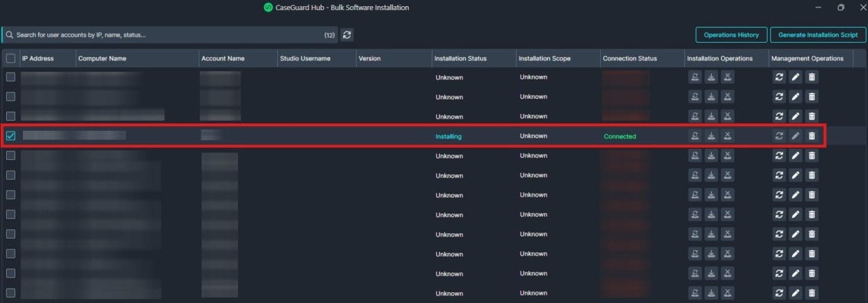Click the (12) account count label

330,35
